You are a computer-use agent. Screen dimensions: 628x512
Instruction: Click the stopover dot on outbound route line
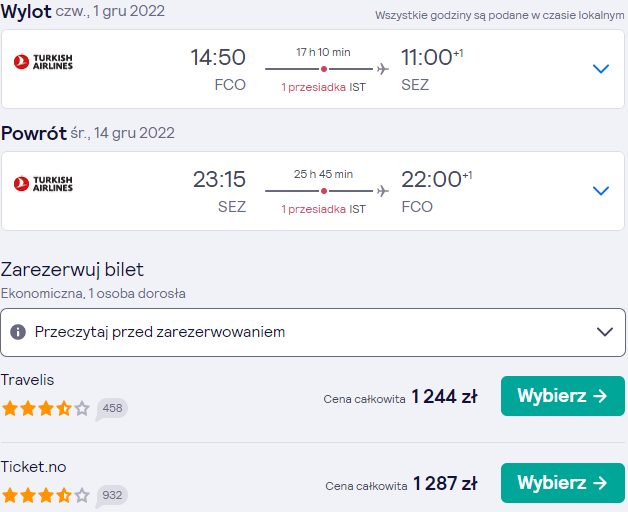[324, 69]
